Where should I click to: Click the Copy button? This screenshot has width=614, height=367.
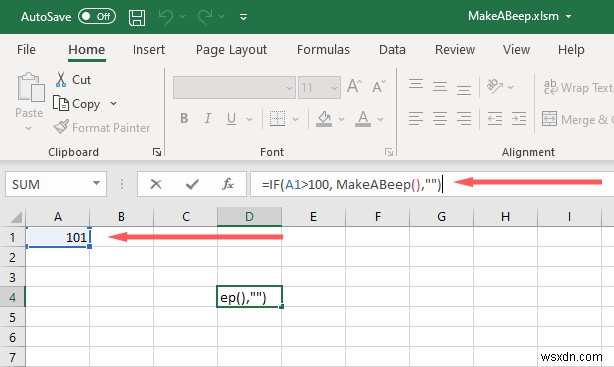point(77,104)
